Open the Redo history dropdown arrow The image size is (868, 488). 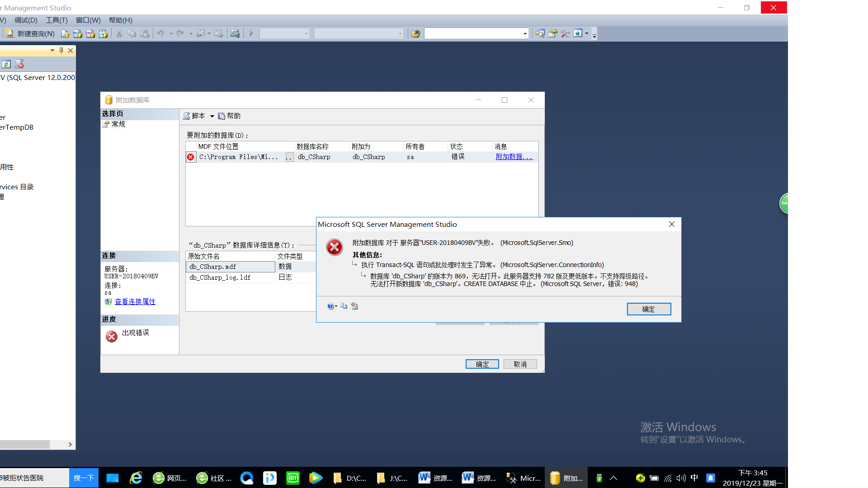[x=191, y=33]
